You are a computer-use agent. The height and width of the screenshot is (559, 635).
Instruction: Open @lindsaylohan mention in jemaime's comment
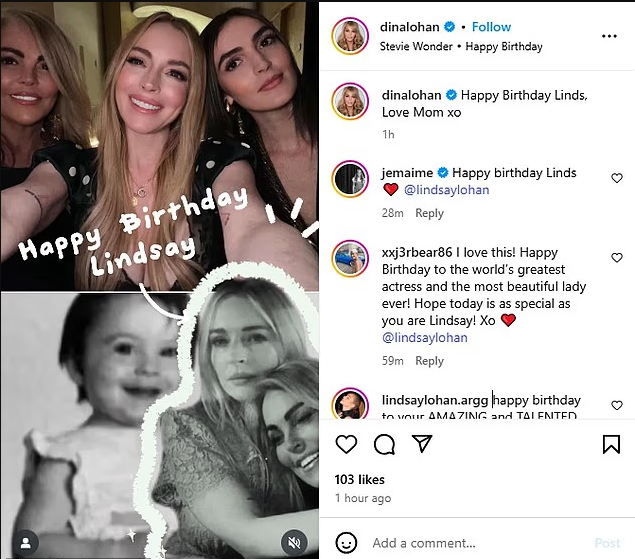(446, 190)
